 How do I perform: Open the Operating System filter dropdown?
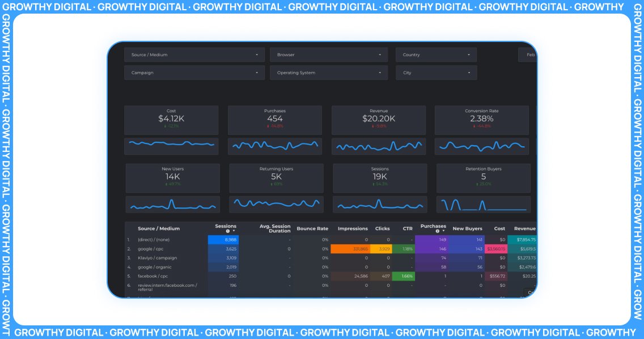pyautogui.click(x=329, y=73)
